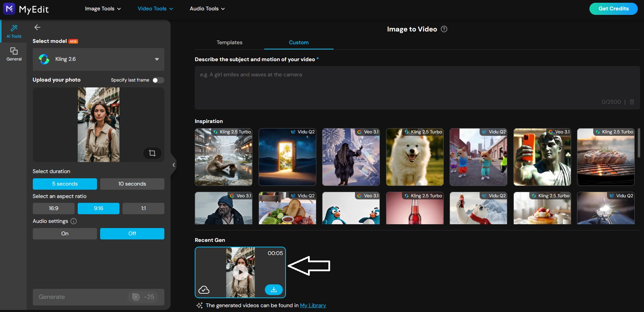Viewport: 644px width, 312px height.
Task: Click the 00:05 duration on recent video
Action: click(x=275, y=253)
